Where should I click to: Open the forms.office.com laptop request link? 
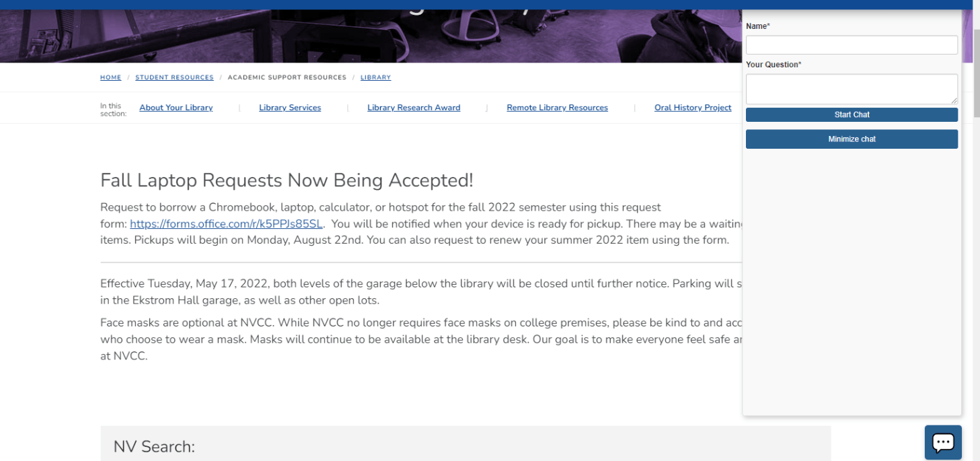pos(226,223)
